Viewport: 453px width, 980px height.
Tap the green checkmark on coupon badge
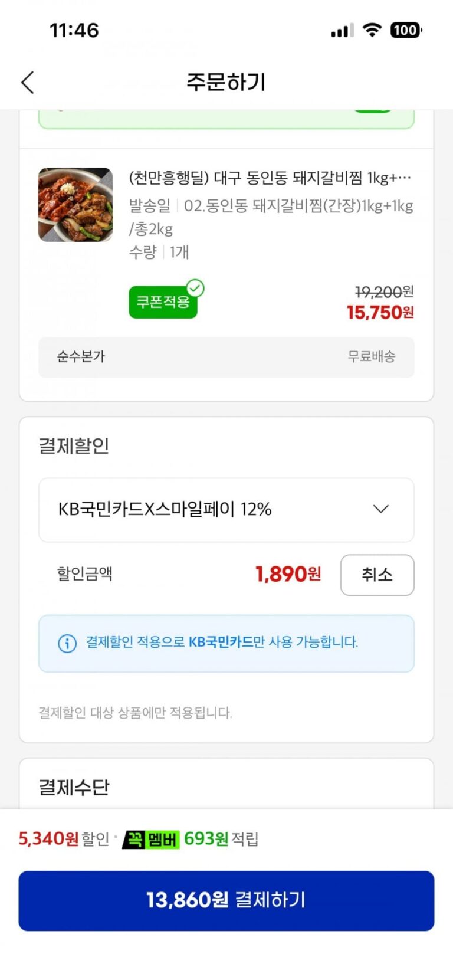(195, 289)
